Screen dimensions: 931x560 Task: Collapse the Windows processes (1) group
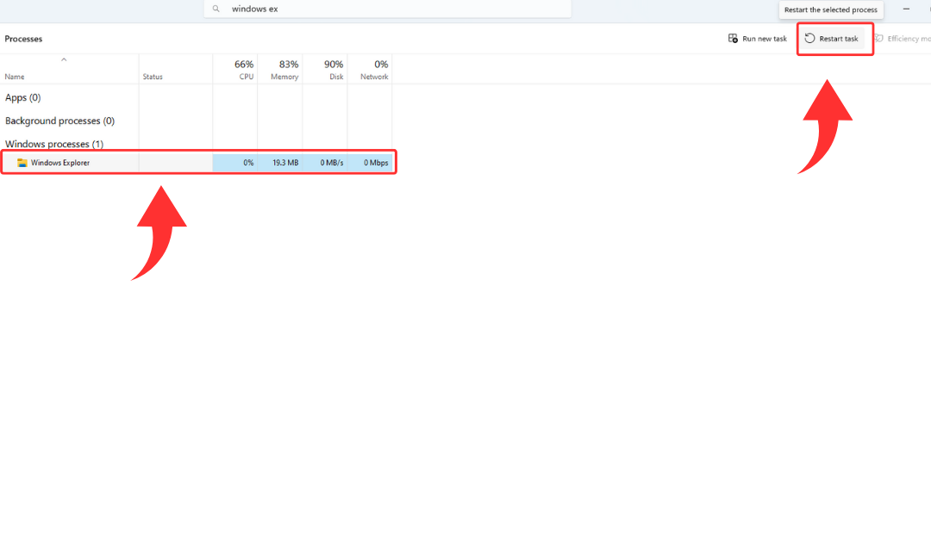coord(53,145)
